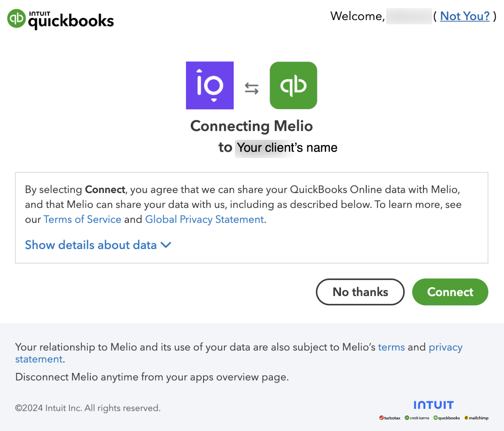Click the purple Melio app icon
Image resolution: width=504 pixels, height=431 pixels.
(x=210, y=85)
